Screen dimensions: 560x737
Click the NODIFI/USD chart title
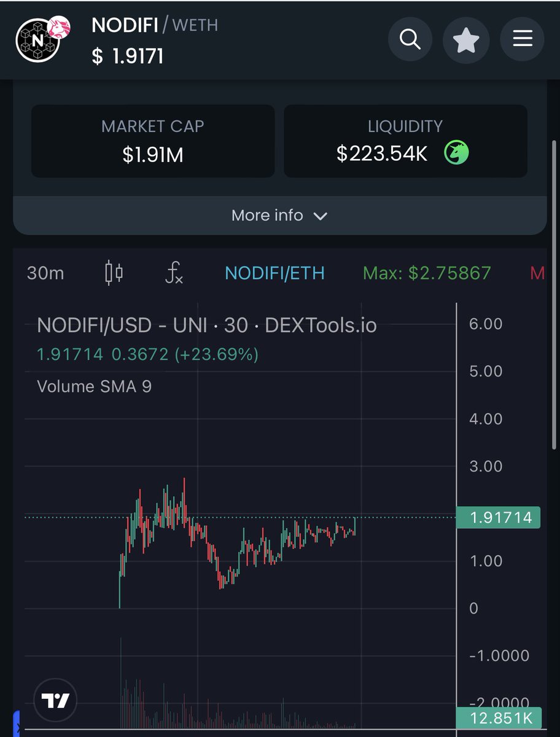[207, 325]
